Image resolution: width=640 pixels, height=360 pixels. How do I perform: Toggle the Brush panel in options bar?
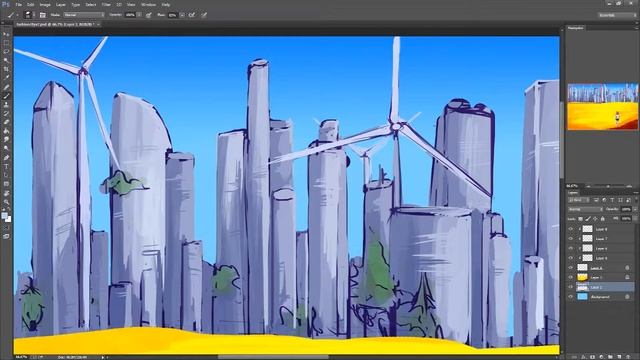(x=42, y=15)
